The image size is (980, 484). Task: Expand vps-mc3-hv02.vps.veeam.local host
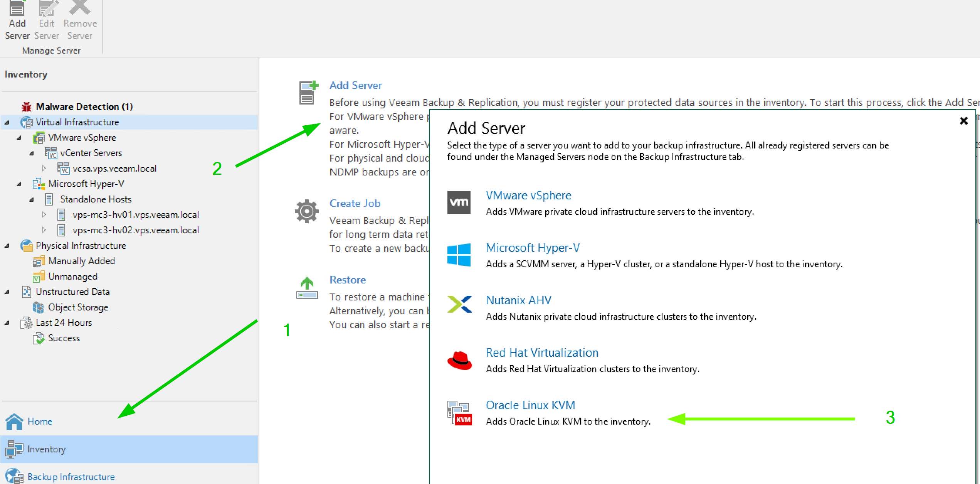tap(44, 230)
